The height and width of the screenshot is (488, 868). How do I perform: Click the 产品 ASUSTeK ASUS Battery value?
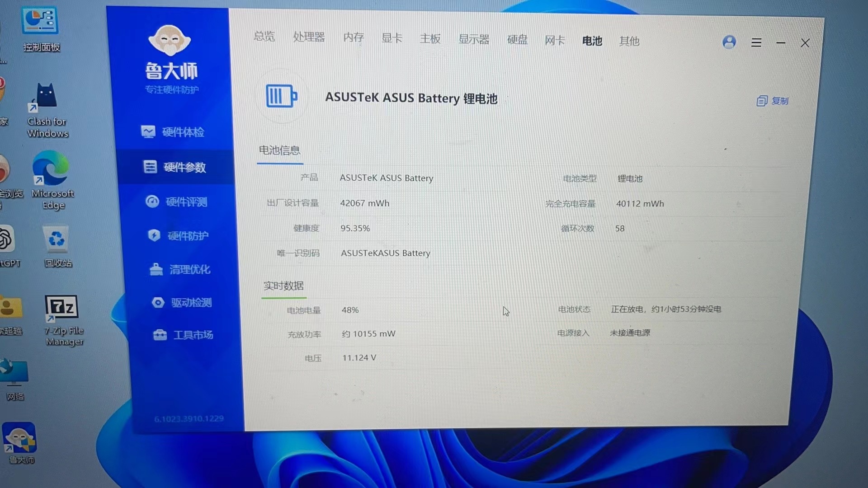(x=386, y=178)
